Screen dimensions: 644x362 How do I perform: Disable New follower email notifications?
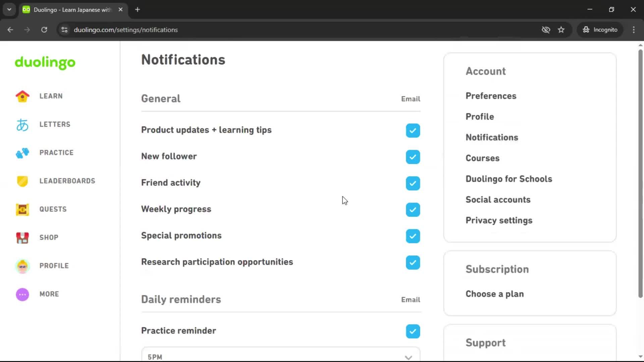pyautogui.click(x=413, y=157)
